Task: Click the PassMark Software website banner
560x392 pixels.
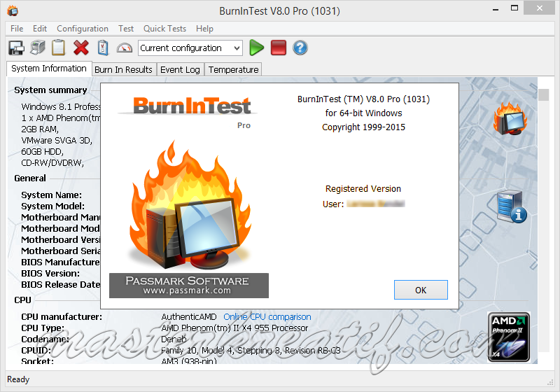Action: coord(189,286)
